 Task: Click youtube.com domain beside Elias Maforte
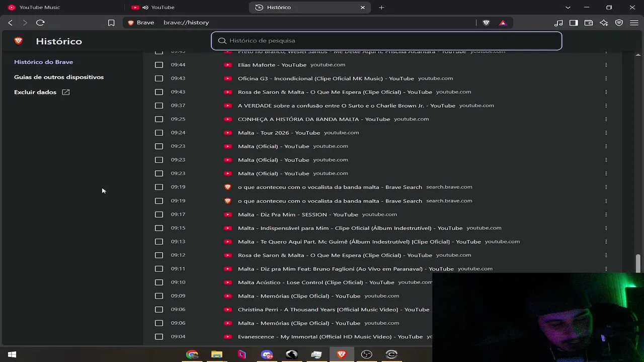tap(328, 65)
